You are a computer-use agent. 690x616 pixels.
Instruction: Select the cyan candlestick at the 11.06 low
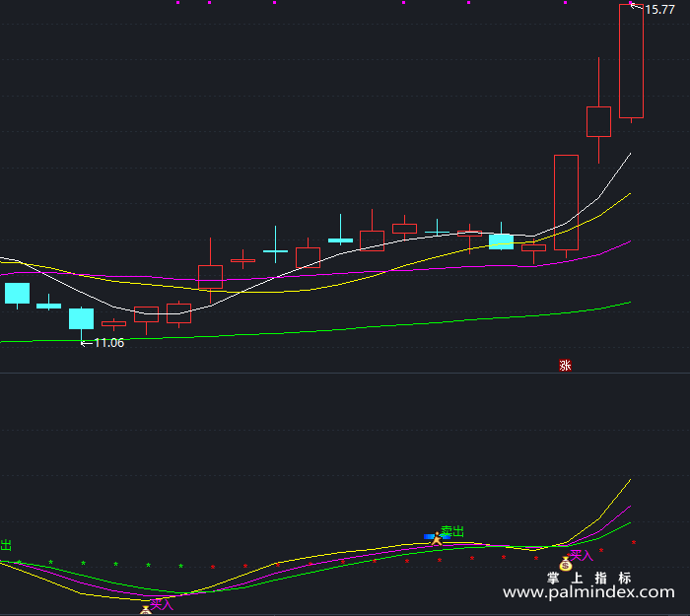point(82,319)
